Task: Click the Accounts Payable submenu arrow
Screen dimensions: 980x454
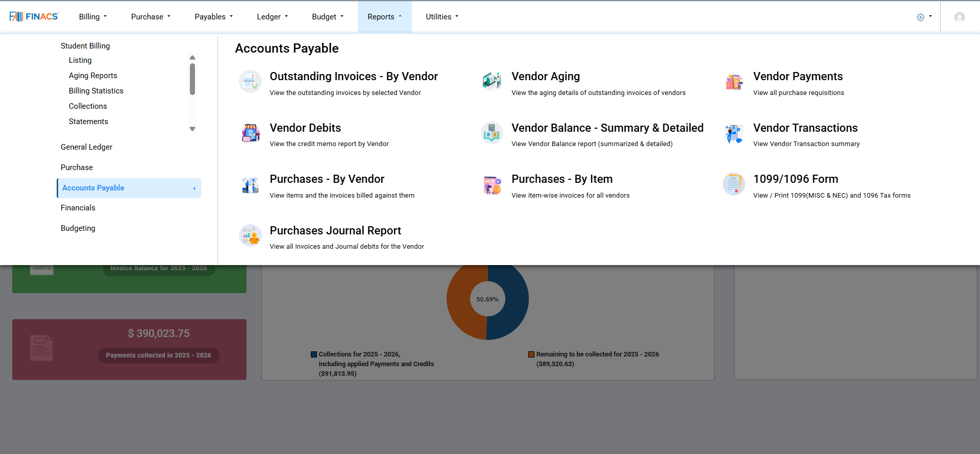Action: pos(194,188)
